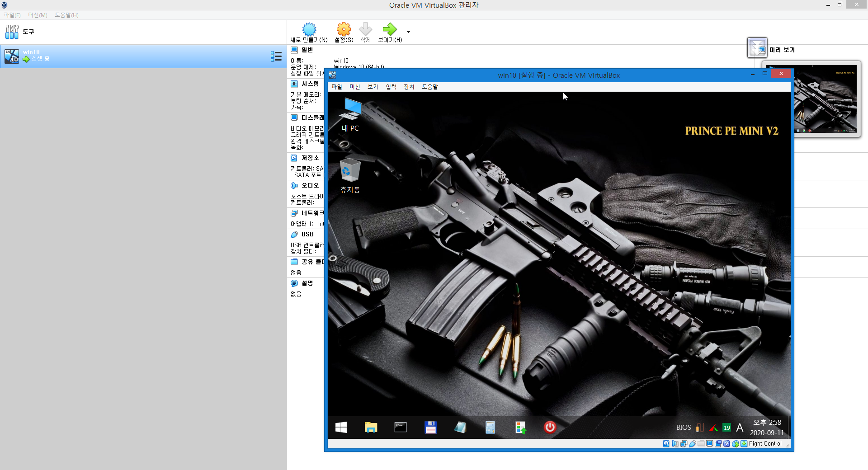Screen dimensions: 868x470
Task: Click the 네트워크 section header
Action: pyautogui.click(x=312, y=213)
